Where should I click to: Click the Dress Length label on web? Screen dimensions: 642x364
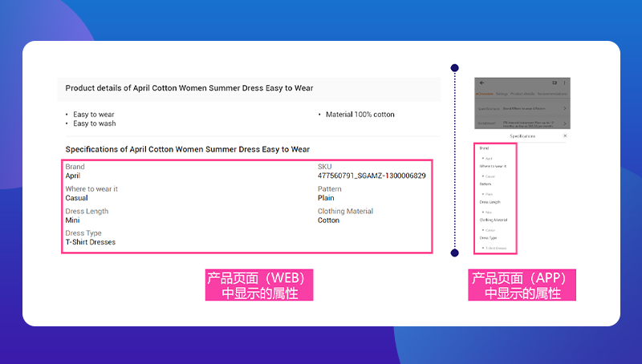tap(87, 211)
